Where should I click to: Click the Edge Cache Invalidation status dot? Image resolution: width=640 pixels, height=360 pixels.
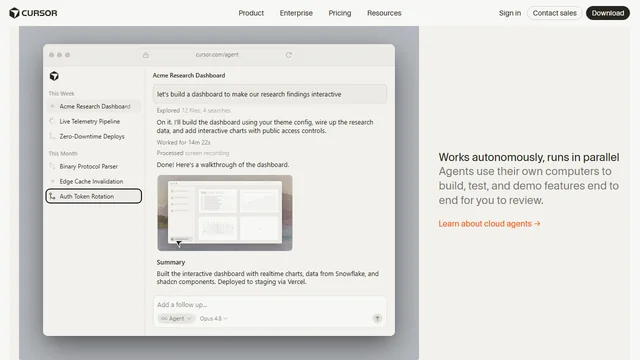pos(52,181)
